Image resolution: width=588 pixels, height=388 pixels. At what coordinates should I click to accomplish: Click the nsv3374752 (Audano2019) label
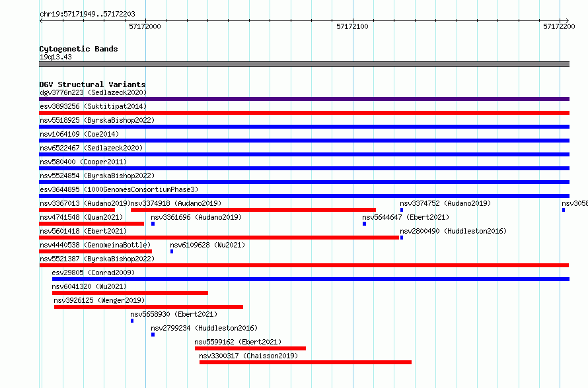click(x=445, y=203)
